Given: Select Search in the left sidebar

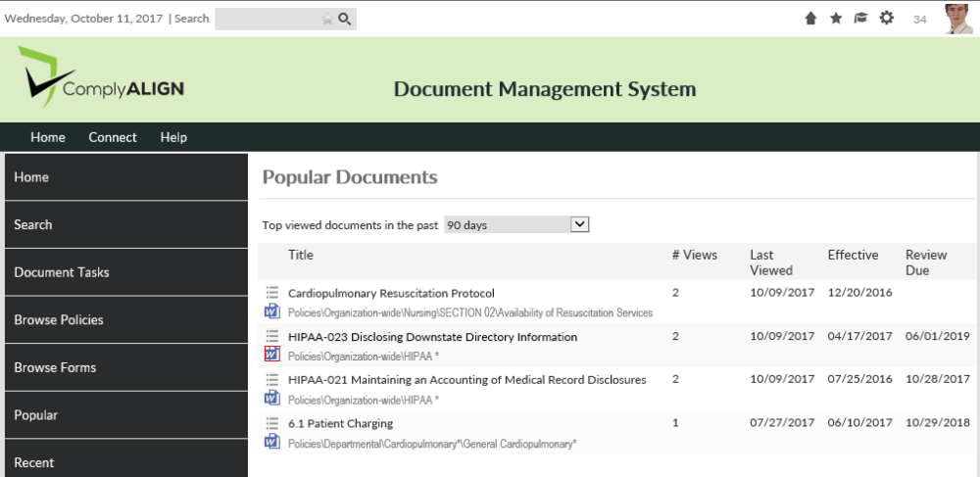Looking at the screenshot, I should 126,224.
